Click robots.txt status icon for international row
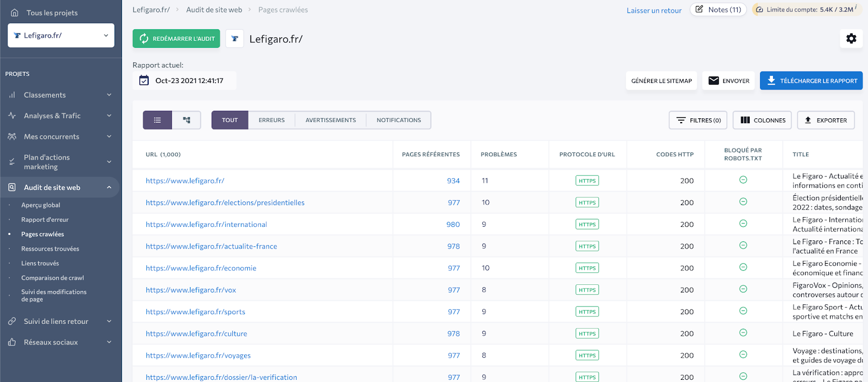Screen dimensions: 868x382 743,223
